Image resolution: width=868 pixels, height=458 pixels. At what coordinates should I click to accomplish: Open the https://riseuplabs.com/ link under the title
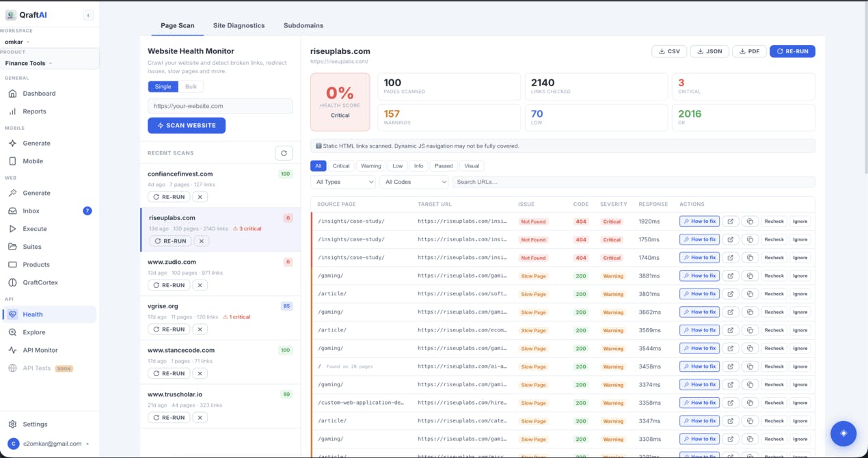(339, 62)
